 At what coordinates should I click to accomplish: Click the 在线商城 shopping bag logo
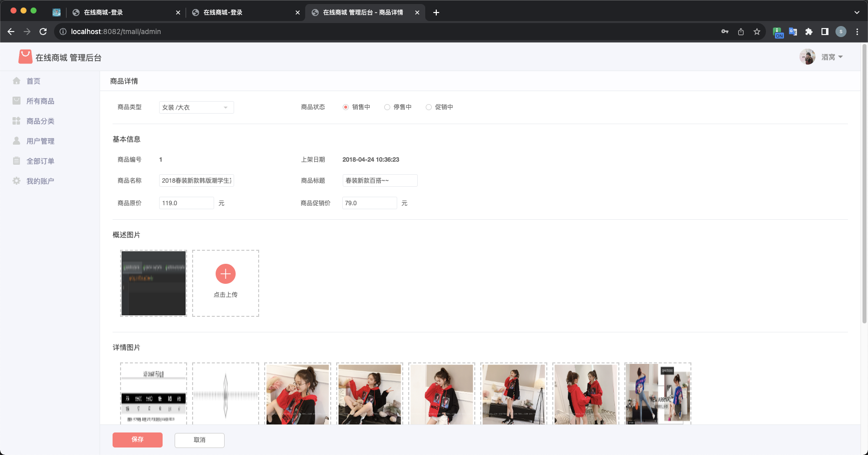click(25, 56)
